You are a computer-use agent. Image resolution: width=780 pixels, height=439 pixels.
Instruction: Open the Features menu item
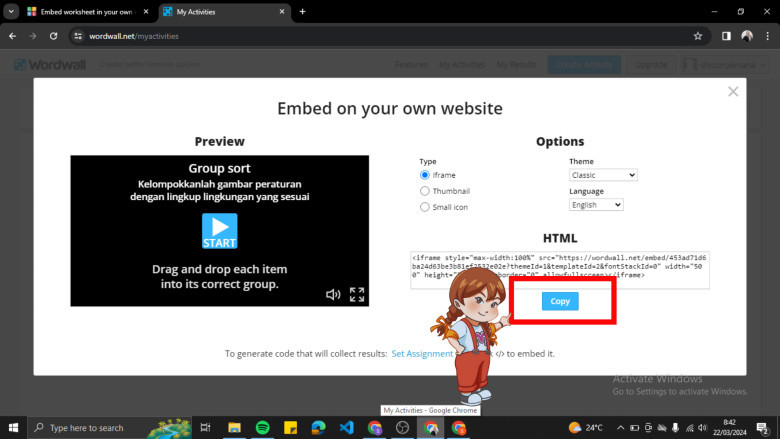click(x=411, y=65)
